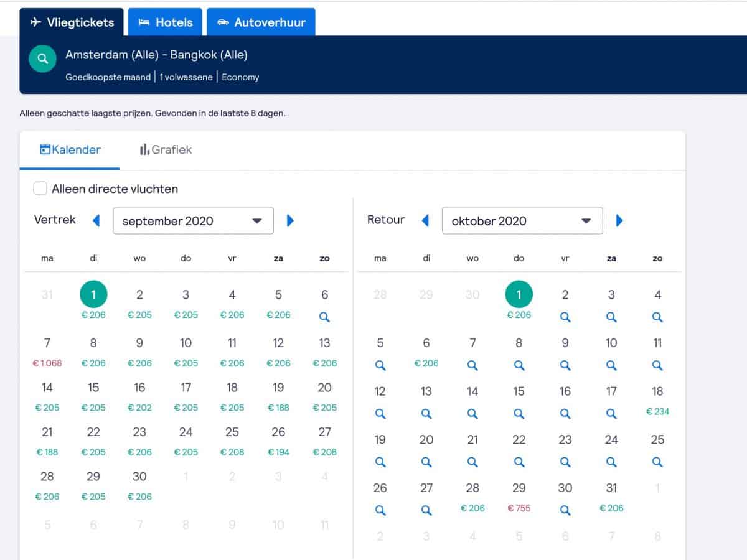Open the Autoverhuur tab
The width and height of the screenshot is (747, 560).
pos(261,22)
